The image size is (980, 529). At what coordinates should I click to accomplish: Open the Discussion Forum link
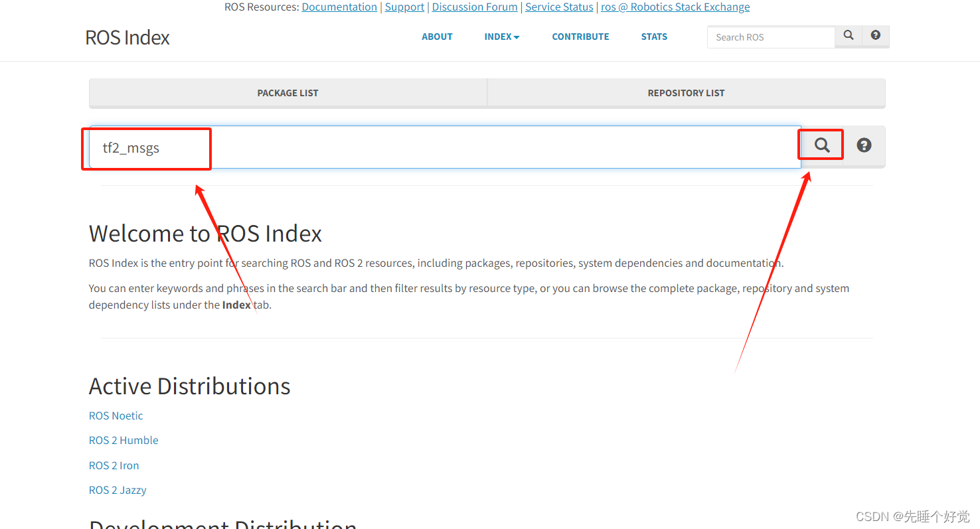(475, 7)
